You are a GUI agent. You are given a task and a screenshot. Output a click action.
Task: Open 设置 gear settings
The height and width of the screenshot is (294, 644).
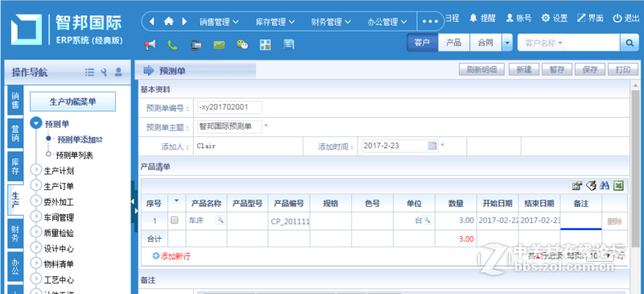tap(555, 18)
